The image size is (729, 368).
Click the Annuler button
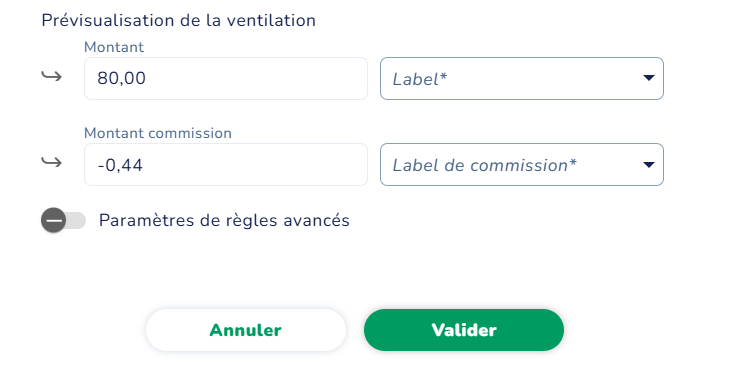(246, 330)
